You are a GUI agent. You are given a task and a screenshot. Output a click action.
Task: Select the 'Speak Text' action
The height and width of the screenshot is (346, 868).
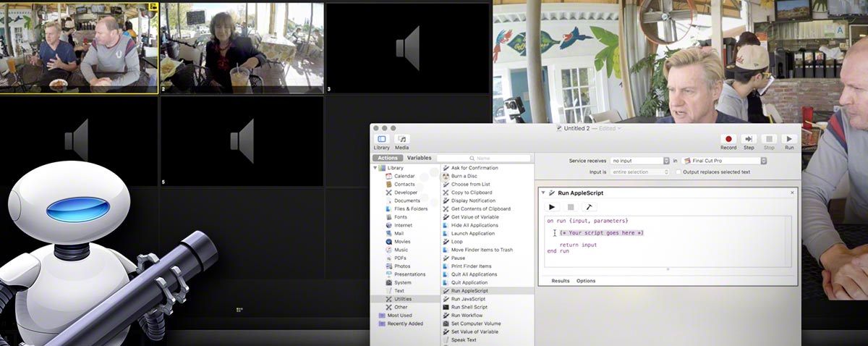pos(459,339)
